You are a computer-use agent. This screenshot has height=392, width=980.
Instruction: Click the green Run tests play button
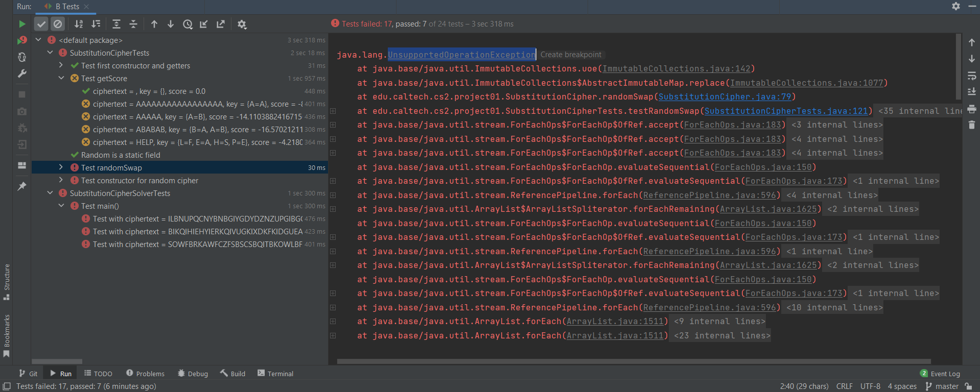(x=21, y=24)
